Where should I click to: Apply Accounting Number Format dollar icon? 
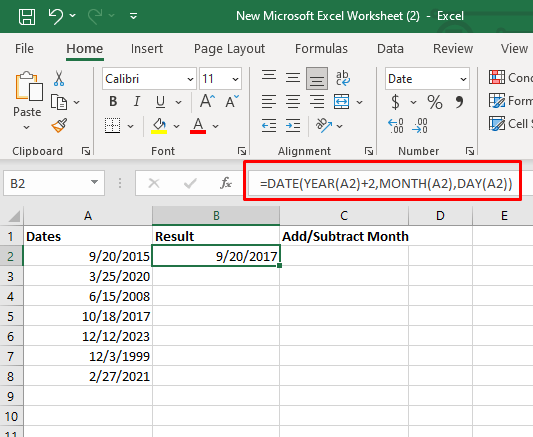click(395, 102)
